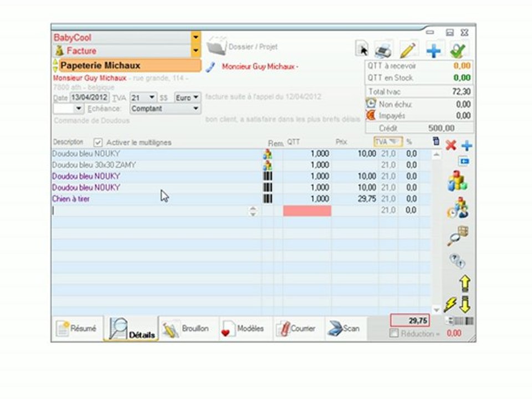532x399 pixels.
Task: Click the 29,75 total field at bottom
Action: (410, 320)
